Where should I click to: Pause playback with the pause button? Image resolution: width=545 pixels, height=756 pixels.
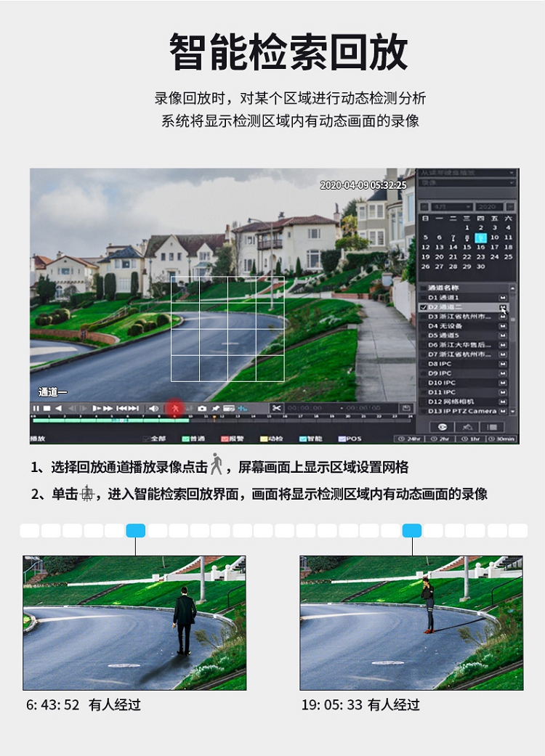point(36,409)
